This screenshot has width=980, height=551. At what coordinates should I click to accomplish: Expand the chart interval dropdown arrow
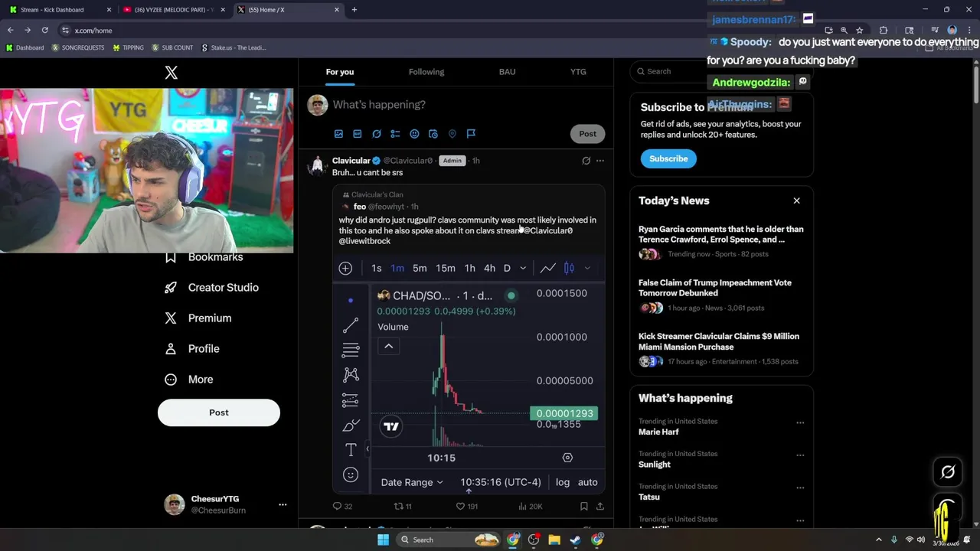click(523, 268)
